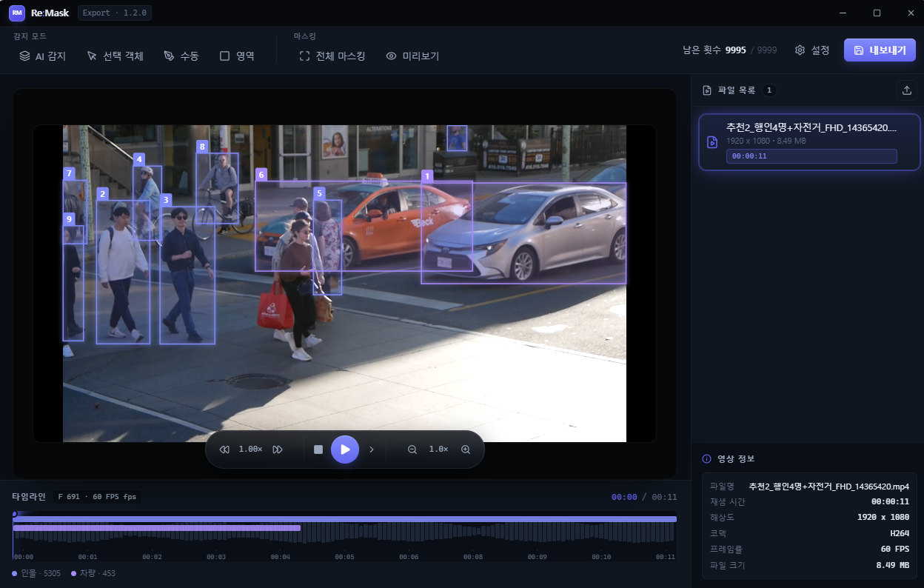This screenshot has height=588, width=924.
Task: Zoom in with the plus magnifier
Action: tap(466, 450)
